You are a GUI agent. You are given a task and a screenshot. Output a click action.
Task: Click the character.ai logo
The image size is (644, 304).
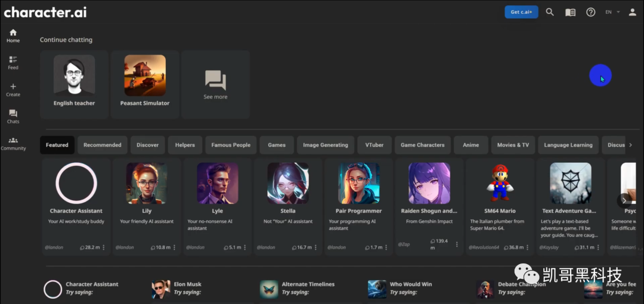pyautogui.click(x=45, y=13)
